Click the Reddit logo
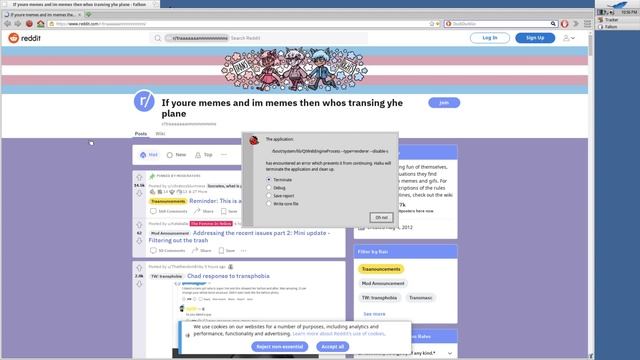 pyautogui.click(x=24, y=38)
